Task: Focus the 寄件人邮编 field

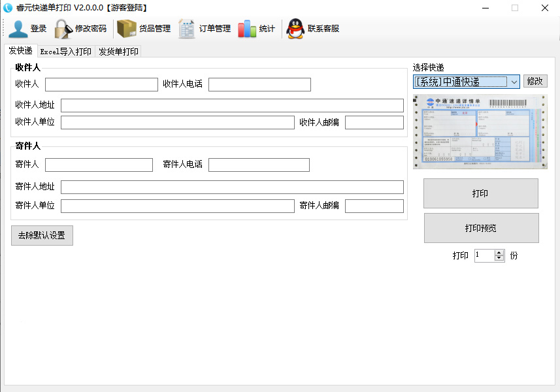Action: [x=374, y=206]
